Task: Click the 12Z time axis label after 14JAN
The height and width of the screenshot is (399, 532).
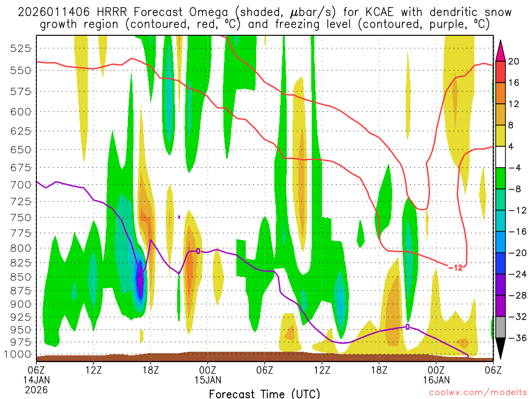Action: pyautogui.click(x=94, y=370)
